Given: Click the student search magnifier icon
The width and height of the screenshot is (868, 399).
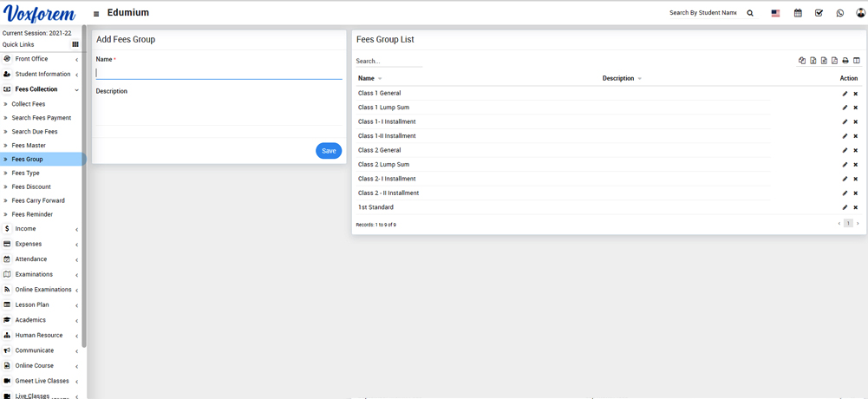Looking at the screenshot, I should coord(750,13).
